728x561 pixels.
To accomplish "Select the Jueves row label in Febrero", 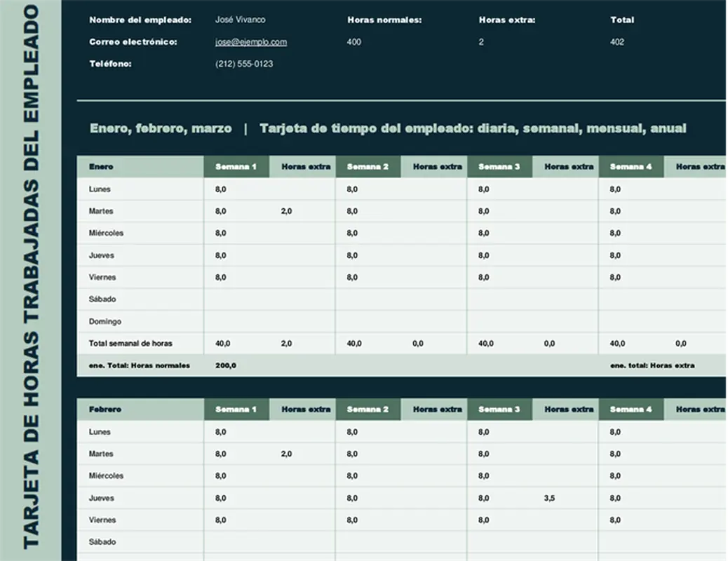I will (102, 499).
